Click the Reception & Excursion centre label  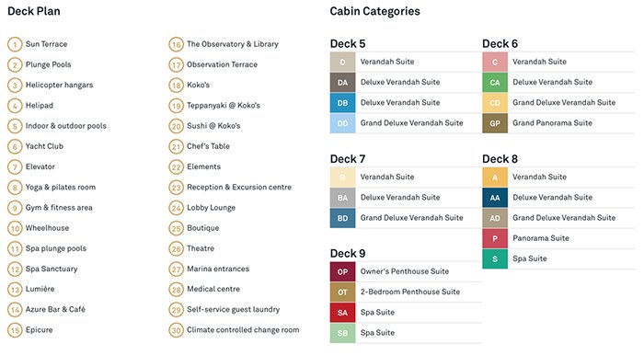coord(239,187)
